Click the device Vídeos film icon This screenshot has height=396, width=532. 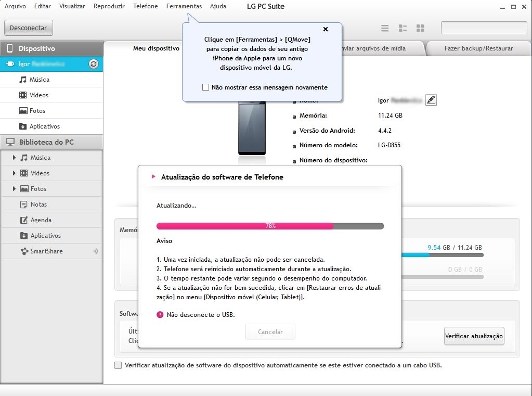tap(23, 95)
